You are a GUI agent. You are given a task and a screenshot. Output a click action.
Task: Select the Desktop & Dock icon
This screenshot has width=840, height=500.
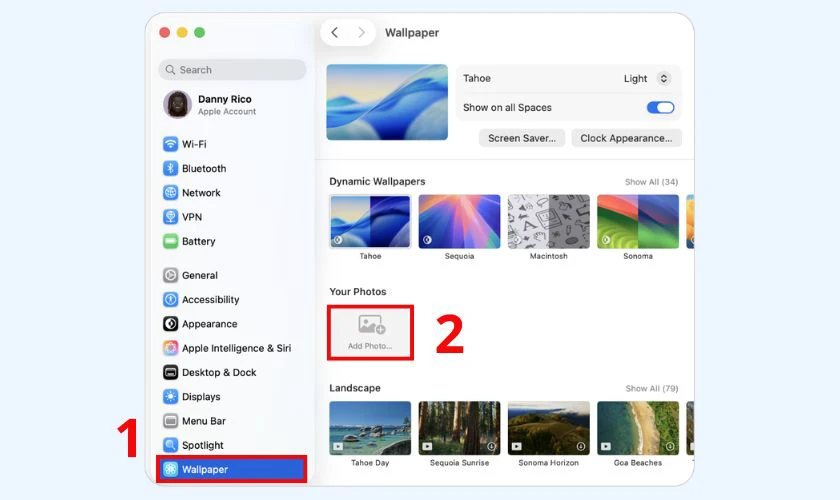[x=170, y=372]
